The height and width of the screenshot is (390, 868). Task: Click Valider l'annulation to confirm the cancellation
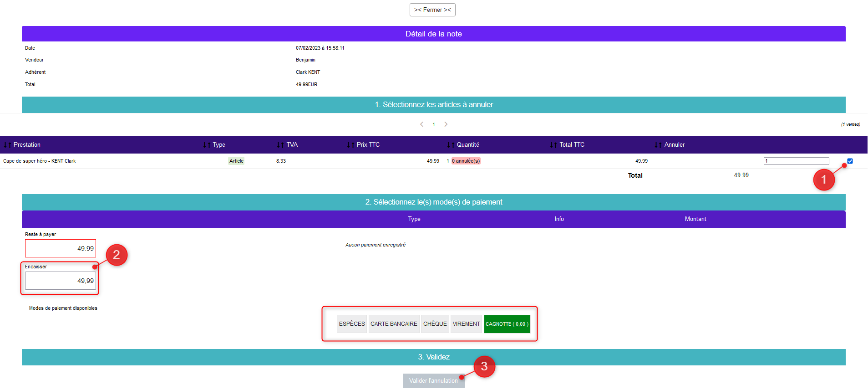pyautogui.click(x=433, y=381)
